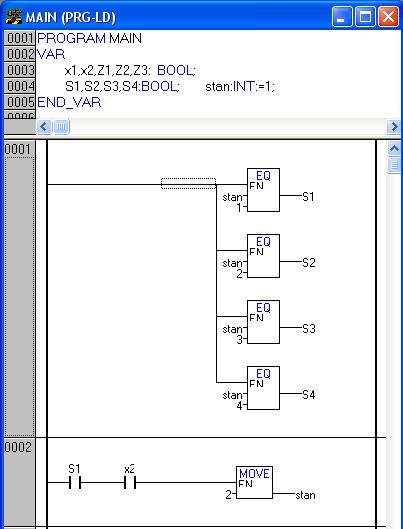
Task: Click the PROGRAM MAIN declaration text
Action: 89,38
